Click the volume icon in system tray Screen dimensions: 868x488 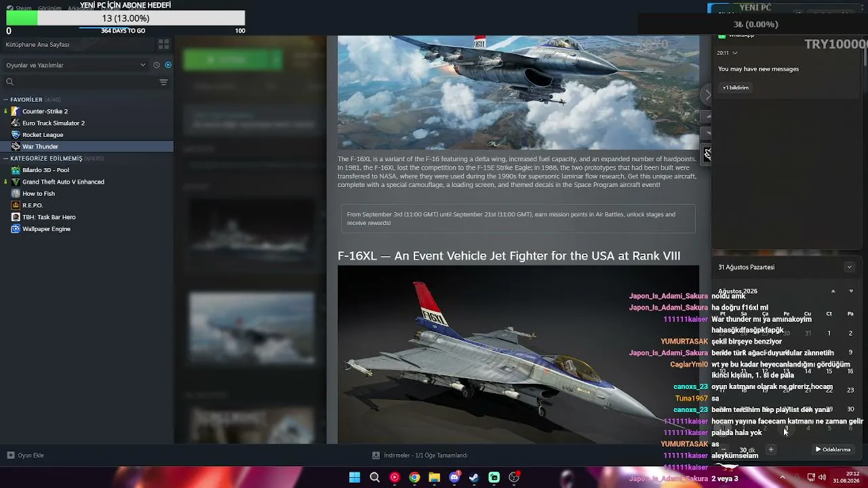coord(823,477)
